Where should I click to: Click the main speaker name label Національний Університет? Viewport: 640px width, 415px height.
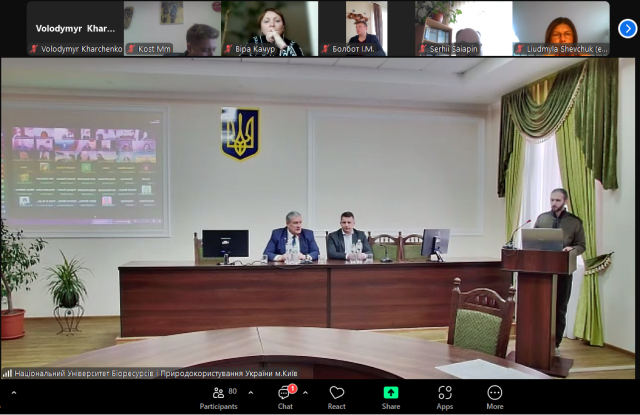coord(156,373)
